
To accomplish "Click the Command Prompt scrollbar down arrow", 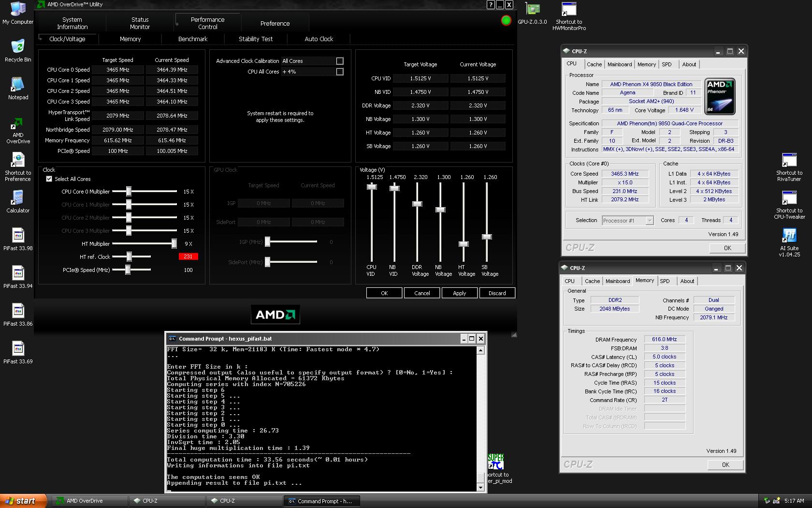I will 480,487.
